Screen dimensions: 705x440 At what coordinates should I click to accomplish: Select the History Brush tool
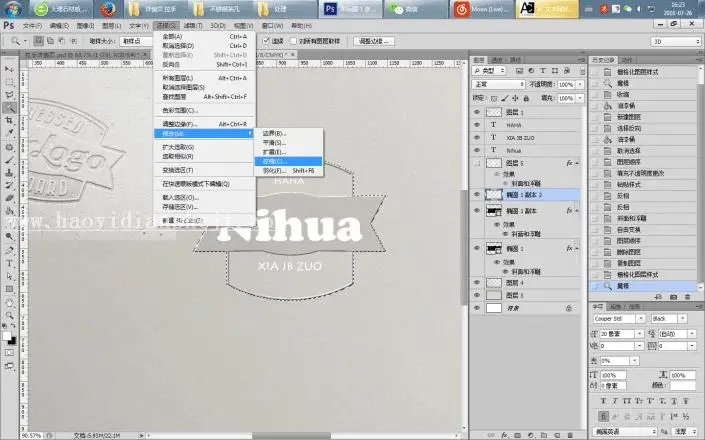pos(9,185)
